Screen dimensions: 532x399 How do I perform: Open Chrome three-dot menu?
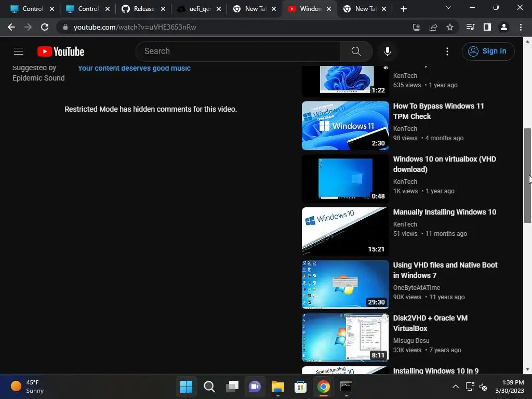tap(521, 27)
